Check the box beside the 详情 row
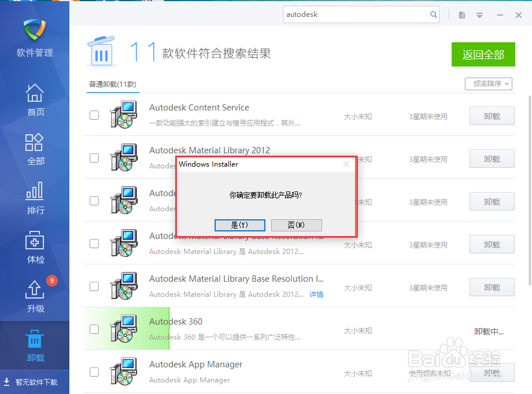 [94, 286]
